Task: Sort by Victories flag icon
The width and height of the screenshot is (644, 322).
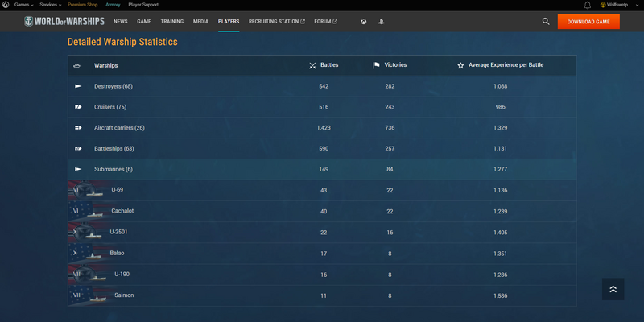Action: (x=376, y=65)
